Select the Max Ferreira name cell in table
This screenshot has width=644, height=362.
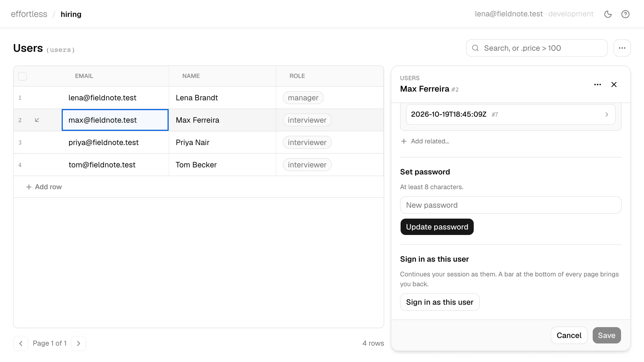[222, 120]
